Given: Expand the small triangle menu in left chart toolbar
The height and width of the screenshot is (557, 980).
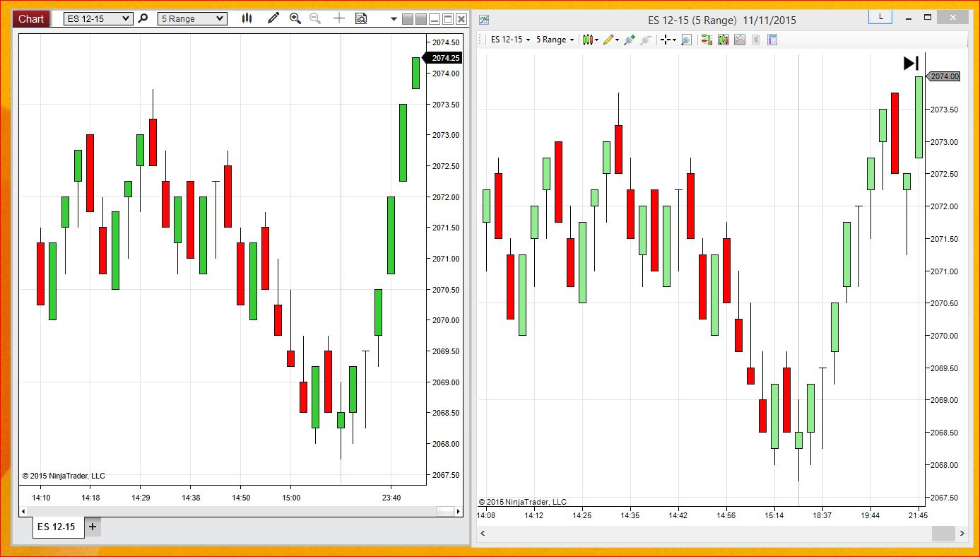Looking at the screenshot, I should coord(394,20).
